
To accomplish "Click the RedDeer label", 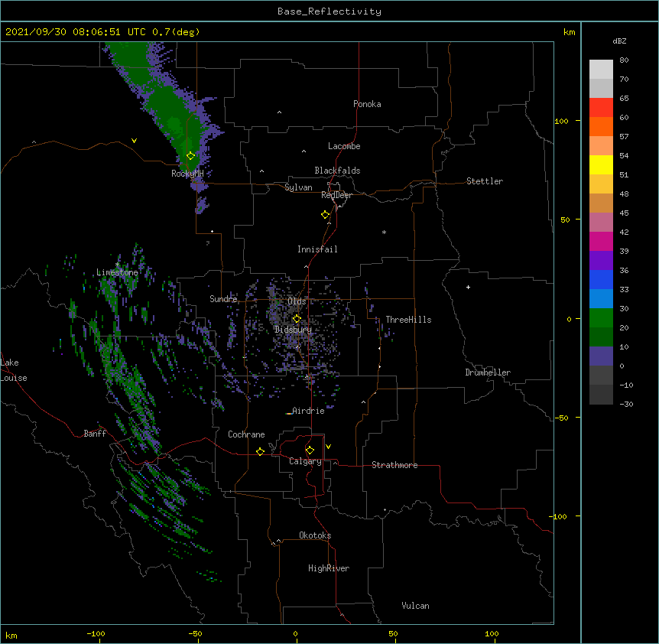I will [336, 195].
